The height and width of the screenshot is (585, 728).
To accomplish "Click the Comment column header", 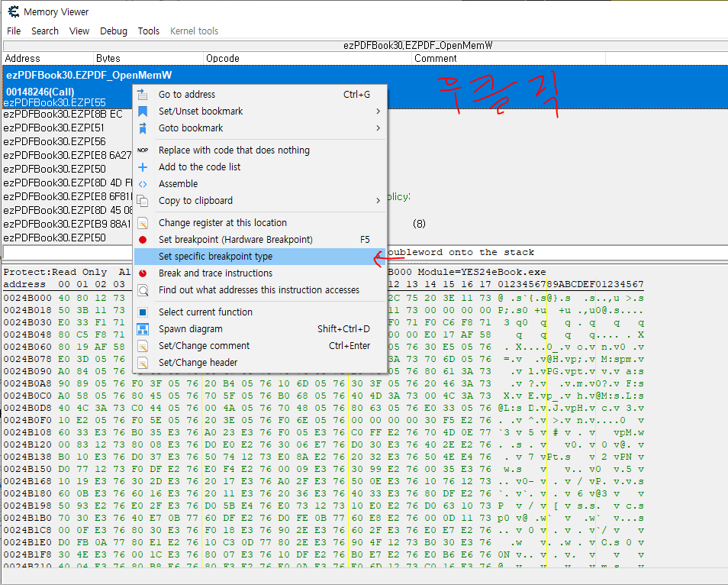I will (509, 59).
